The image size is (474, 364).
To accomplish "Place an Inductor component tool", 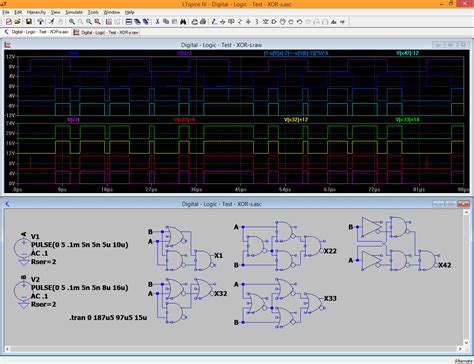I will [x=257, y=22].
